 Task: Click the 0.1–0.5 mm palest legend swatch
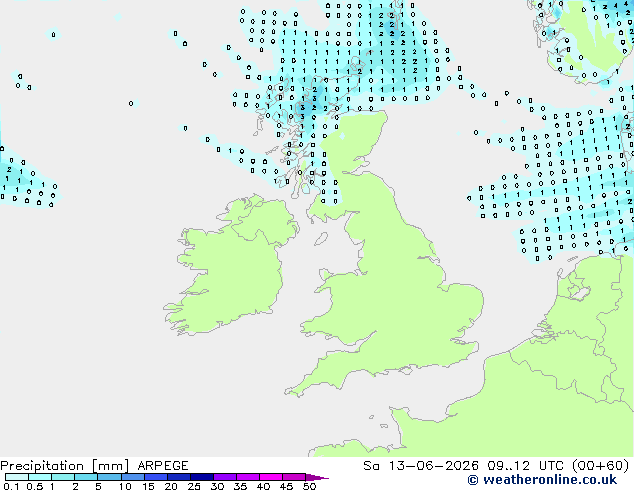pos(17,477)
